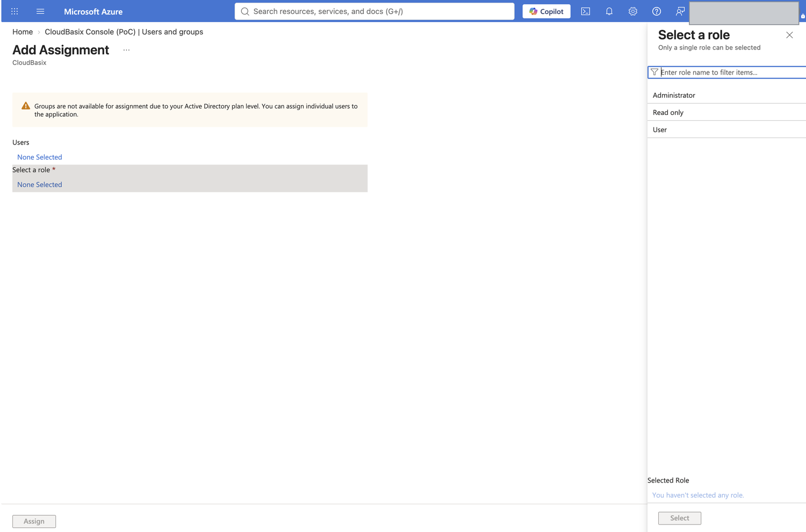806x532 pixels.
Task: Click the filter funnel icon
Action: click(654, 72)
